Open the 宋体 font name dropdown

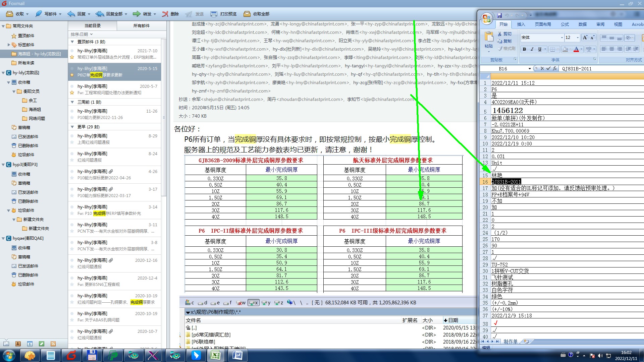(562, 38)
